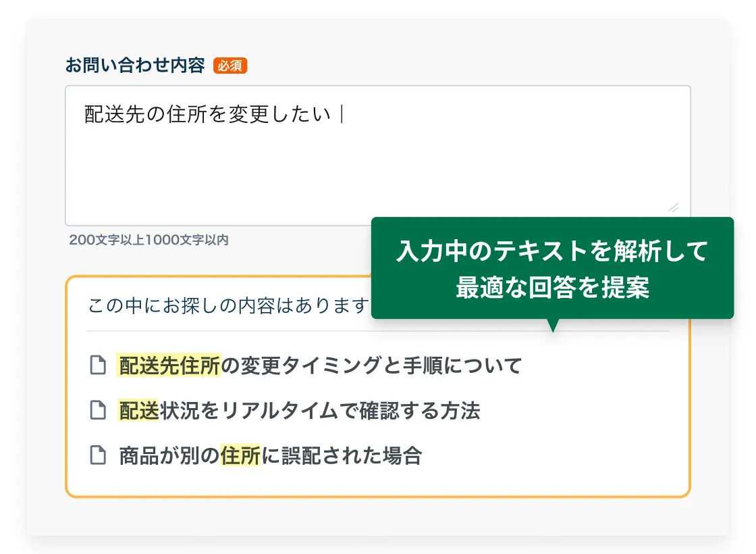Click the orange 必須 badge
The width and height of the screenshot is (756, 554).
(230, 66)
